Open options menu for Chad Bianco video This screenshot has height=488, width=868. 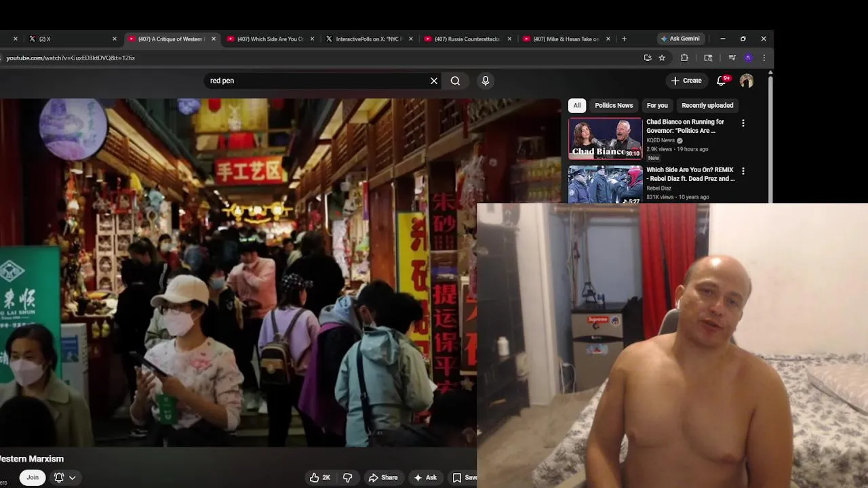point(743,123)
